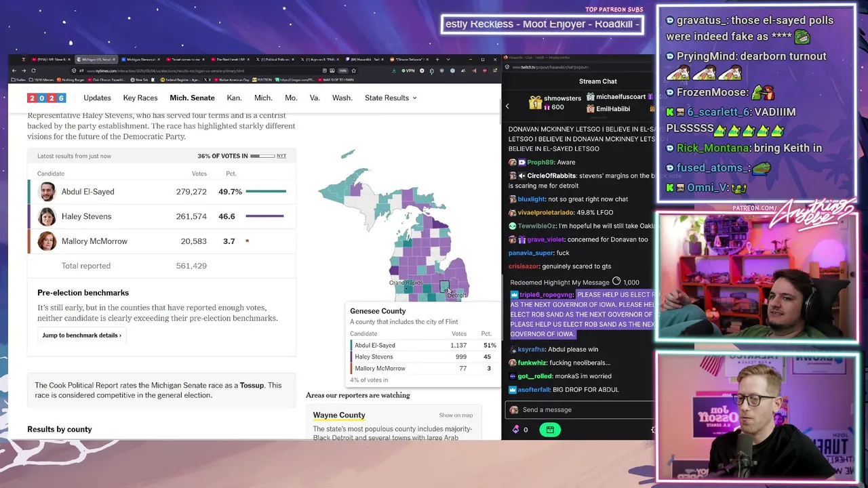Click the total reported figure 561,429
The height and width of the screenshot is (488, 868).
(x=191, y=266)
